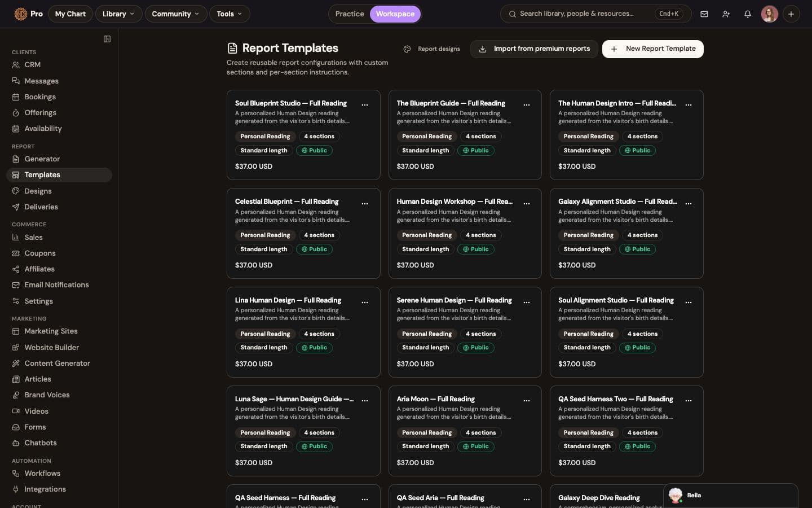812x508 pixels.
Task: Open the mail inbox icon
Action: coord(704,14)
